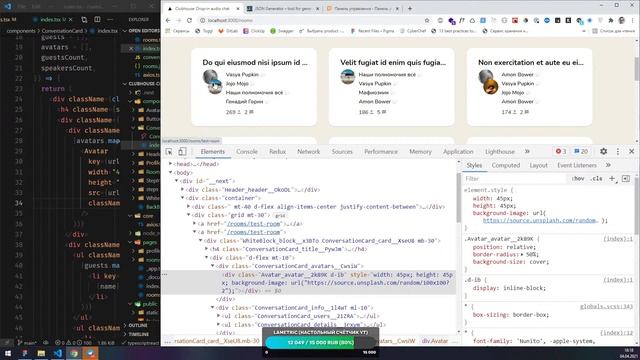The width and height of the screenshot is (640, 360).
Task: Expand the ConversationCard_users ul node
Action: click(x=218, y=316)
